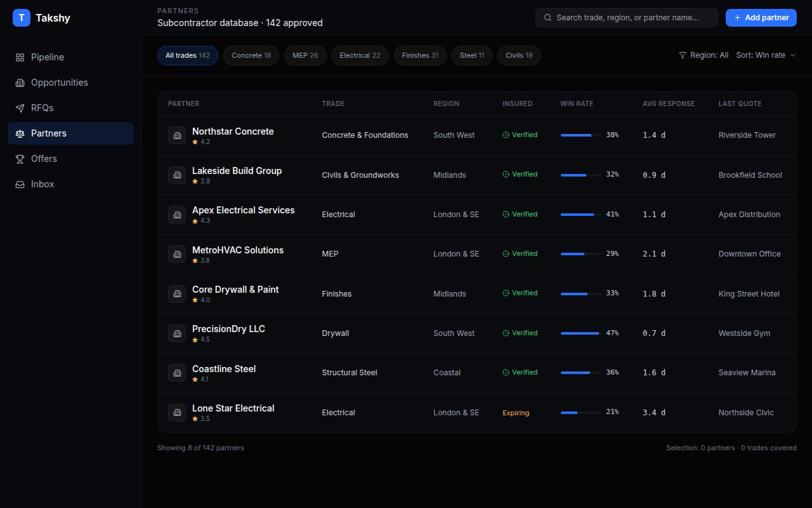Image resolution: width=812 pixels, height=508 pixels.
Task: Filter by Steel 11 trade
Action: (472, 55)
